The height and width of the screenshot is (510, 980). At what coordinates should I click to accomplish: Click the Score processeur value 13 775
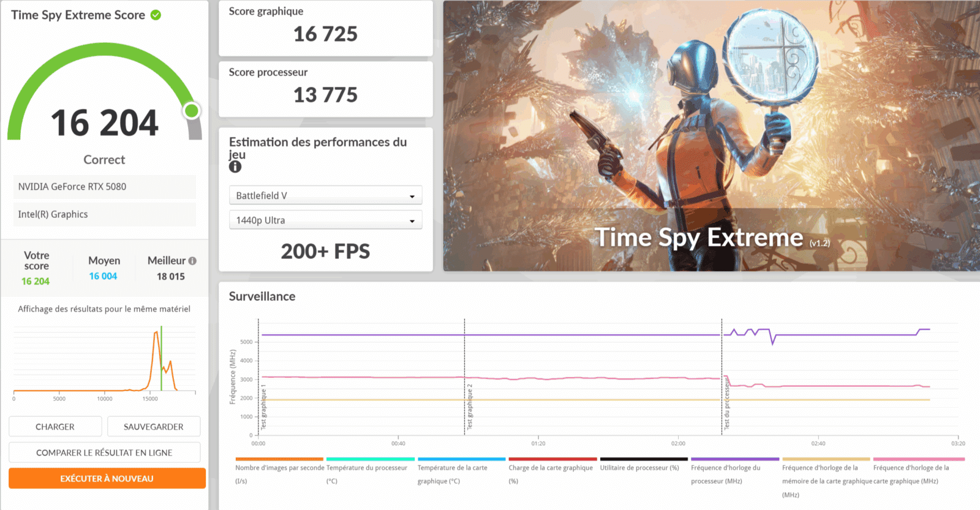325,95
